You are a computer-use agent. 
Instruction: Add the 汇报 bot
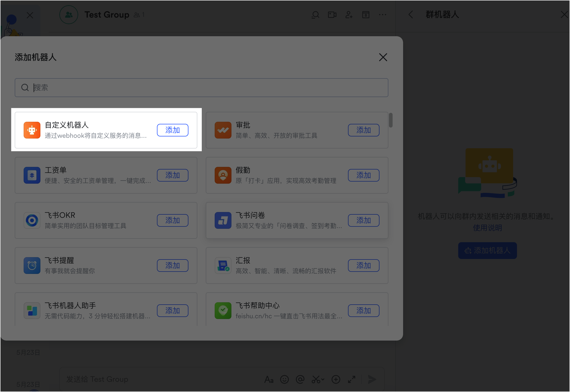363,266
